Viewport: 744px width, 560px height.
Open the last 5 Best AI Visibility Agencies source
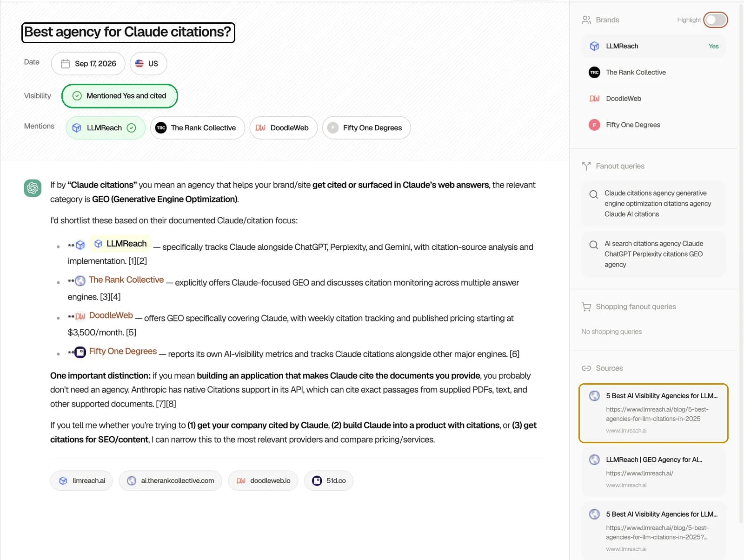click(653, 531)
